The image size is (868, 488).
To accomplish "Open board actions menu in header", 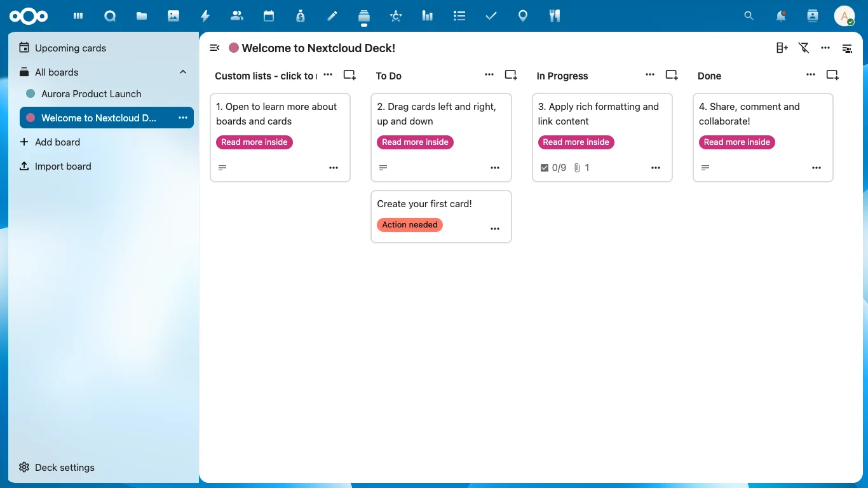I will coord(825,48).
